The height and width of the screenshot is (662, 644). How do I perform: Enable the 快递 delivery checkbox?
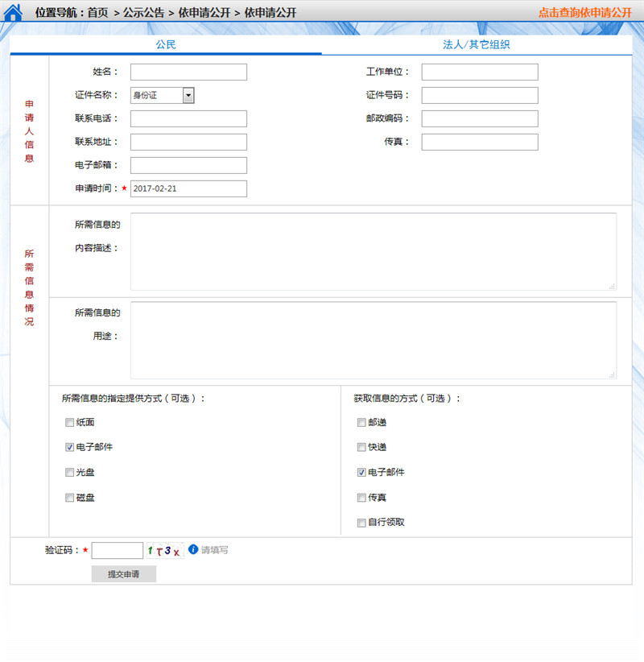point(361,448)
